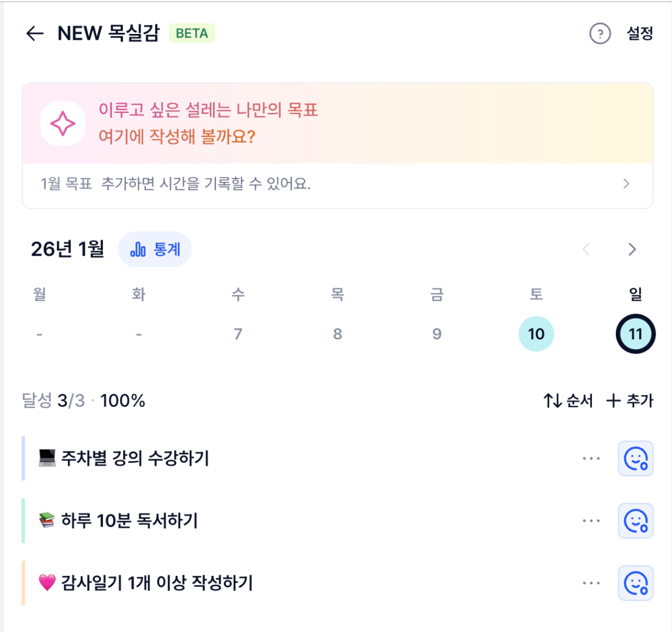Toggle completion smiley for 하루 10분 독서하기

coord(636,520)
